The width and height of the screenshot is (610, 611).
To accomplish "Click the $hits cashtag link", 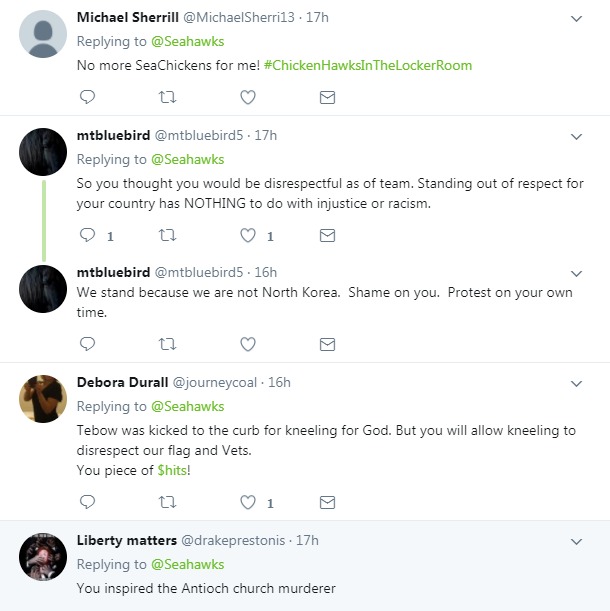I will click(175, 470).
